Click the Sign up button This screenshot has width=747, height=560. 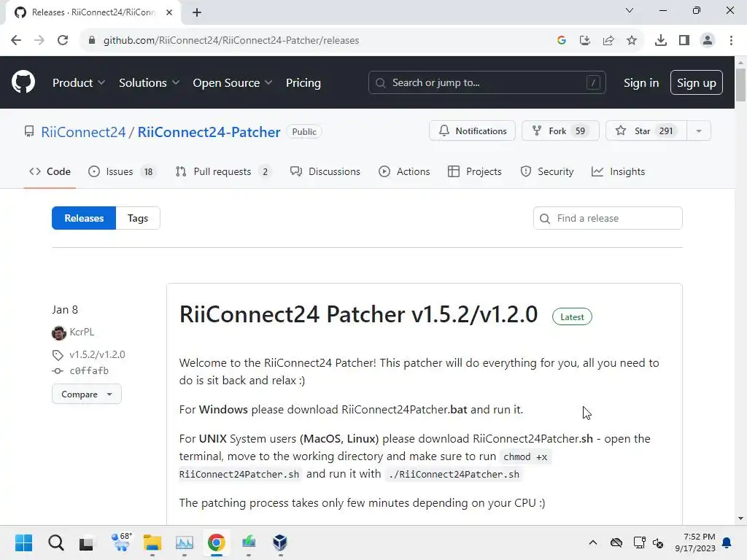point(696,82)
